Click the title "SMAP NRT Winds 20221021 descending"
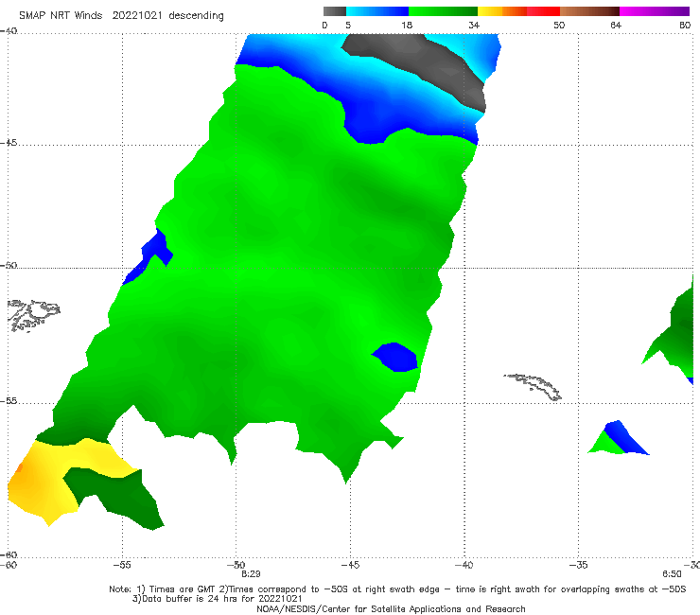 tap(121, 16)
